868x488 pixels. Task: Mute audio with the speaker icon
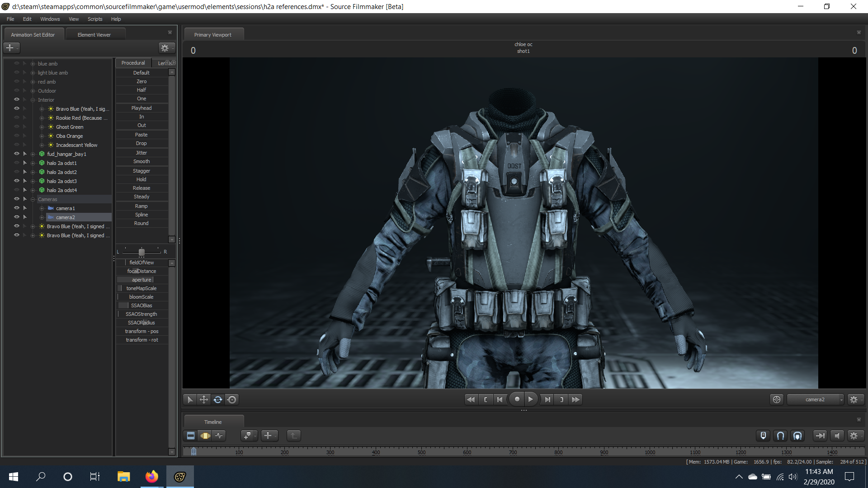pos(837,436)
